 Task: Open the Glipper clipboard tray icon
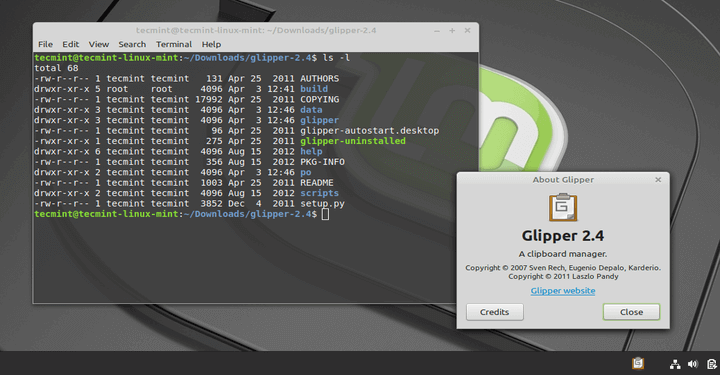tap(638, 364)
